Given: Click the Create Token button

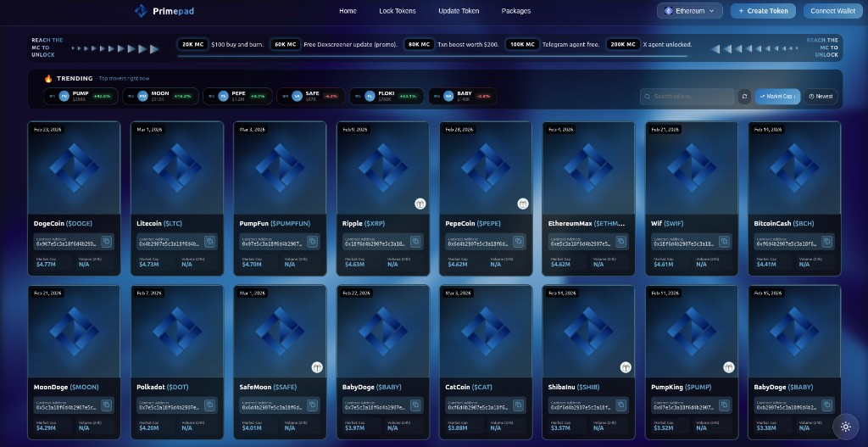Looking at the screenshot, I should click(763, 11).
